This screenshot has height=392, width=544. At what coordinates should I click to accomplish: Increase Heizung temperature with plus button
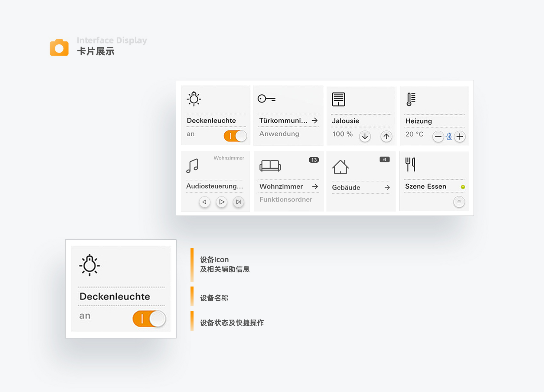[x=460, y=137]
